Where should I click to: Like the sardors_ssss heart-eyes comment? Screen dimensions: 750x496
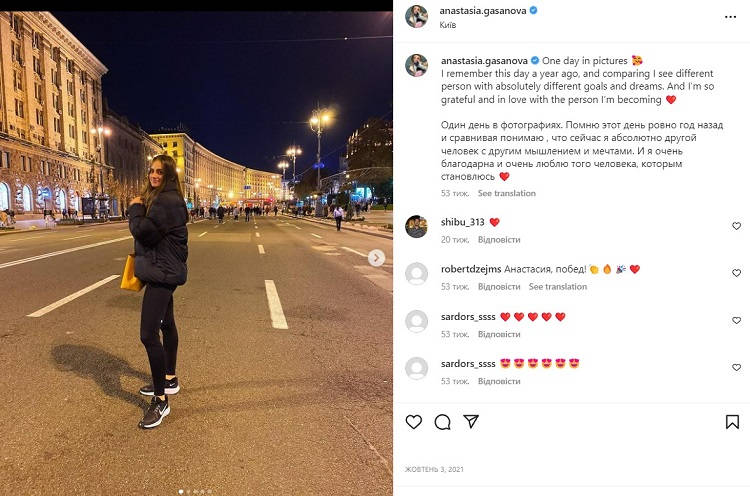click(x=736, y=367)
